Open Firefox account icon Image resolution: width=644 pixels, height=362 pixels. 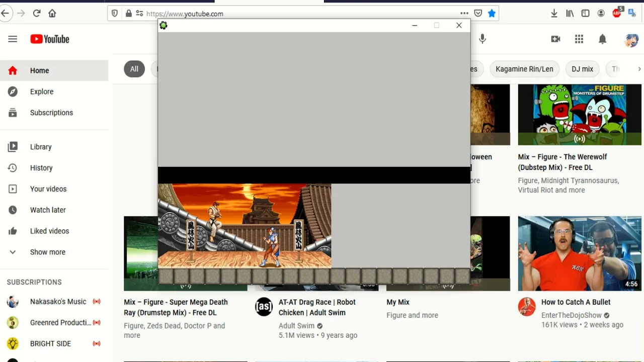[x=601, y=14]
